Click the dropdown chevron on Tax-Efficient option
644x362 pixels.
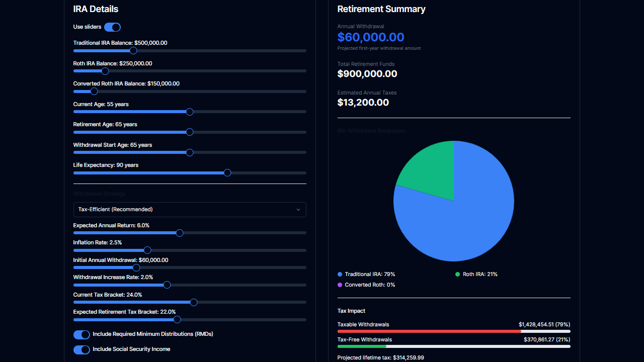pyautogui.click(x=298, y=210)
